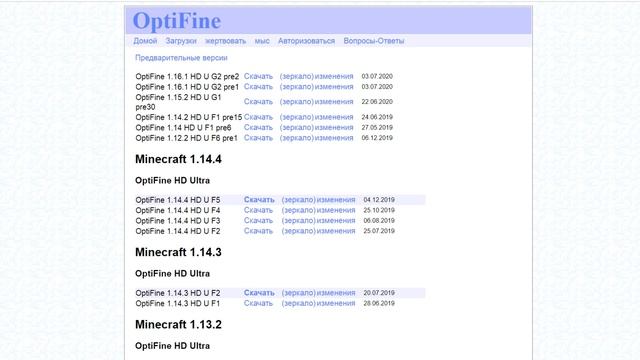Select the date 22.06.2020
Image resolution: width=640 pixels, height=360 pixels.
(377, 102)
